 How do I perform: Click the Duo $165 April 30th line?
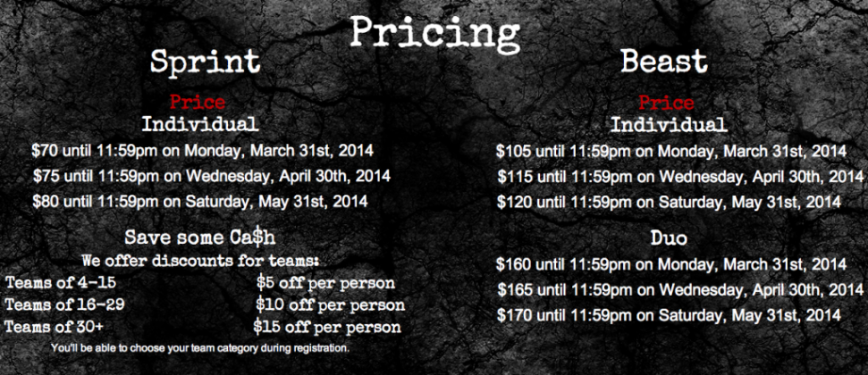coord(680,290)
